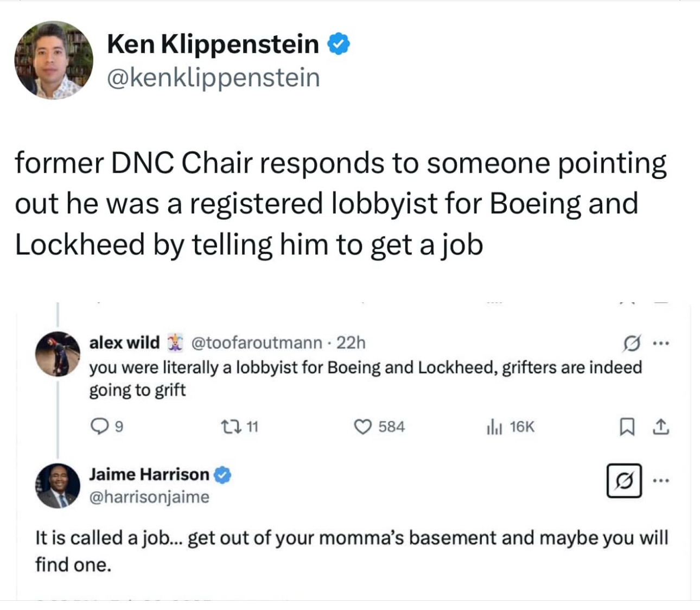This screenshot has height=610, width=700.
Task: Share alex wild's tweet
Action: pos(660,427)
